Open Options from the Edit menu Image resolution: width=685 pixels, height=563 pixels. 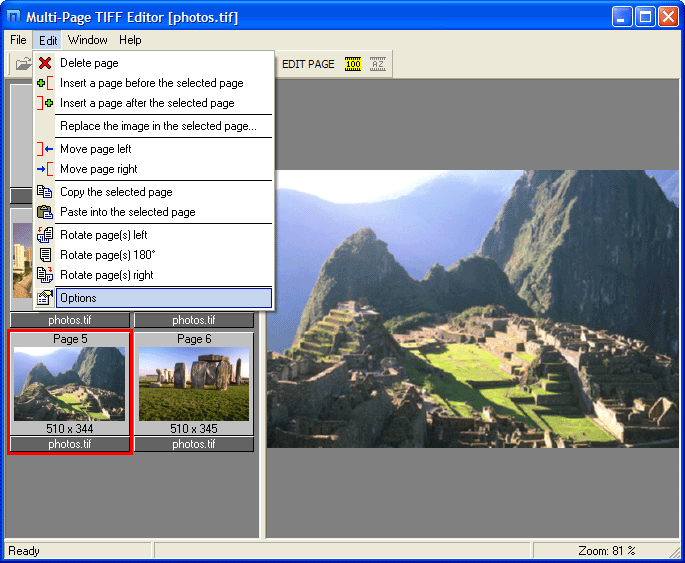[x=78, y=298]
